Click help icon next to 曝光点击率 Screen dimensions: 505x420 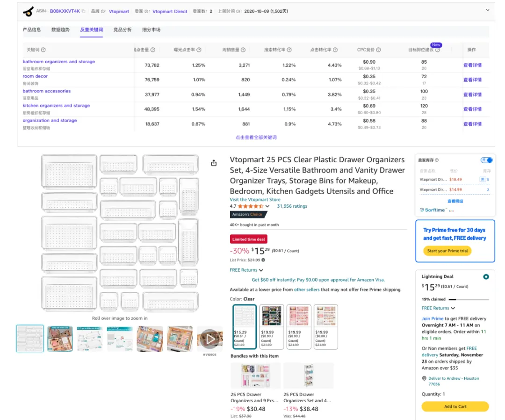point(199,50)
